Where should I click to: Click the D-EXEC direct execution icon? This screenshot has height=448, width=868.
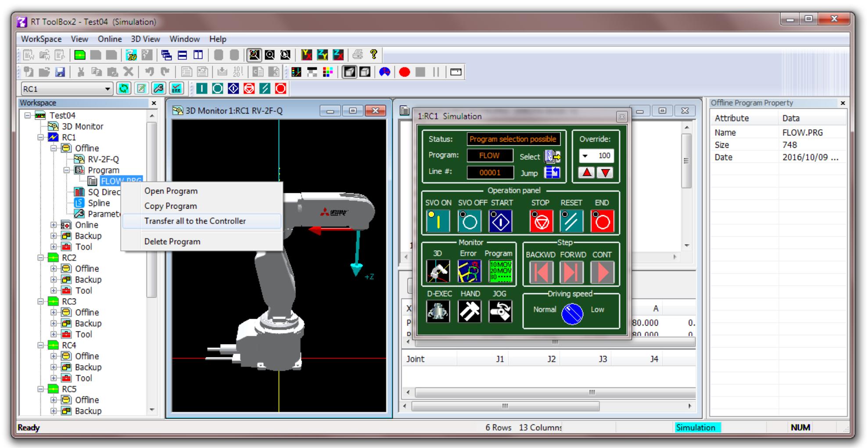[x=438, y=311]
